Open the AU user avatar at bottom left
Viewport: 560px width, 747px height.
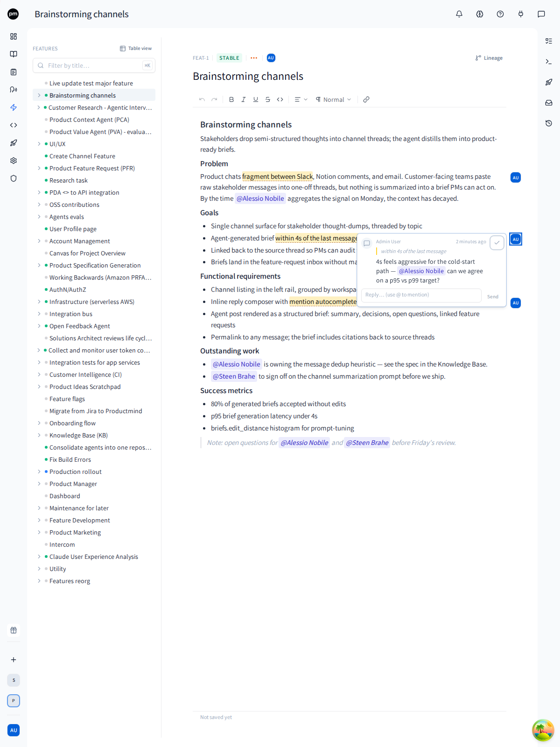coord(14,730)
